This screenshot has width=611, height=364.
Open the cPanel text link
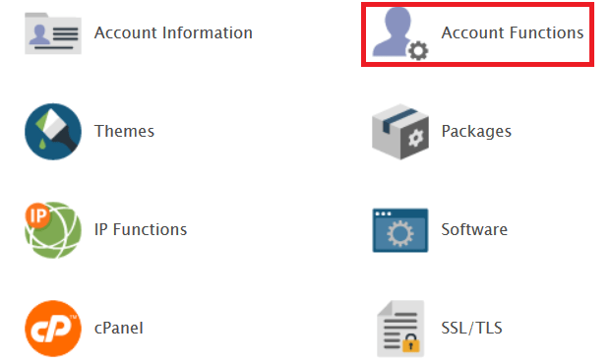tap(119, 329)
